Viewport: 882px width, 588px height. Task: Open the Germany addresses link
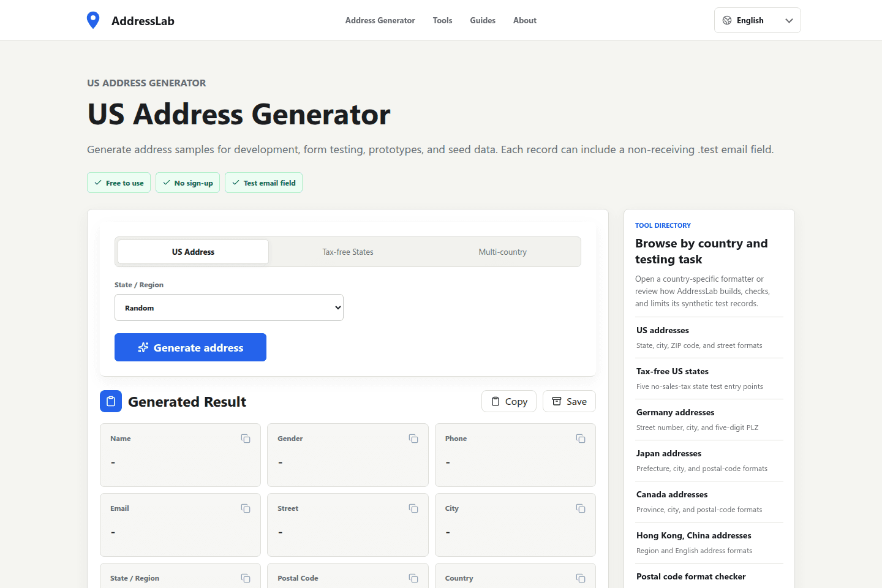tap(709, 420)
